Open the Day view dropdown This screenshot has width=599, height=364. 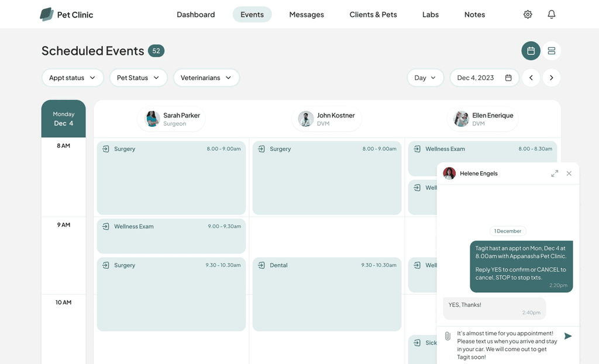tap(425, 78)
